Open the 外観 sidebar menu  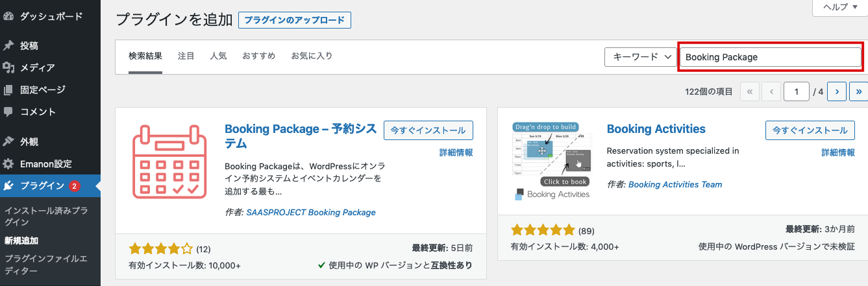tap(50, 141)
